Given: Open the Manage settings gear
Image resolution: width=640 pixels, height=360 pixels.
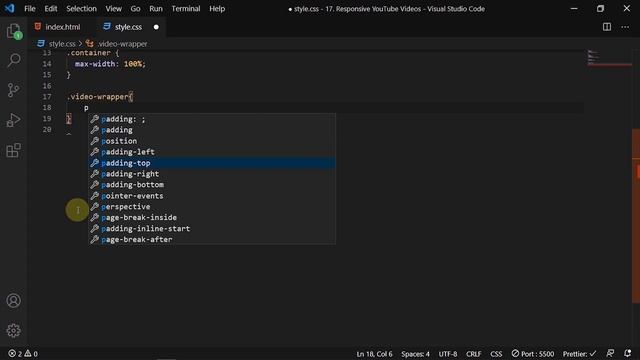Looking at the screenshot, I should coord(13,331).
